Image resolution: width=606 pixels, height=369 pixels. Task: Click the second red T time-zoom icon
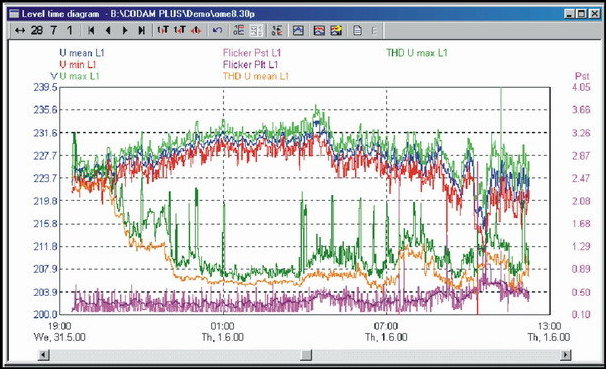180,30
